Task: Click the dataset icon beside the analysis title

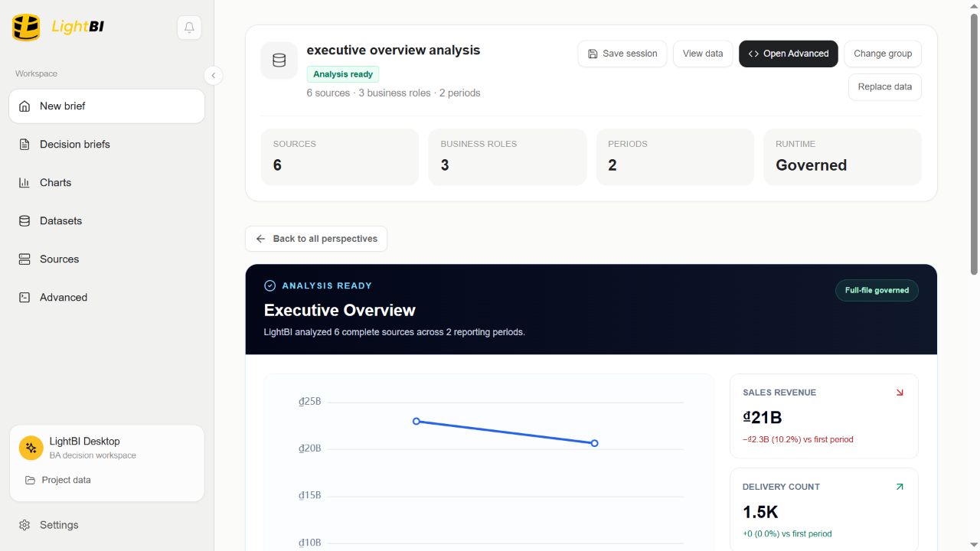Action: coord(279,60)
